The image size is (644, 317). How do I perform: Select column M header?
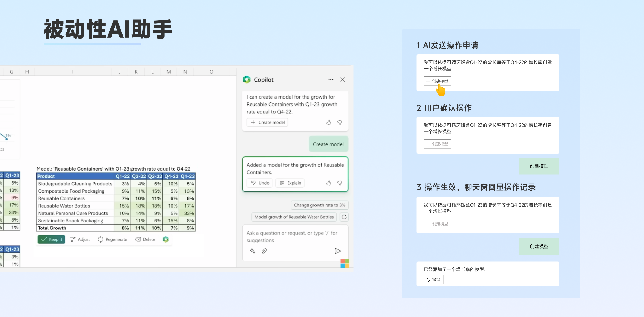(168, 72)
